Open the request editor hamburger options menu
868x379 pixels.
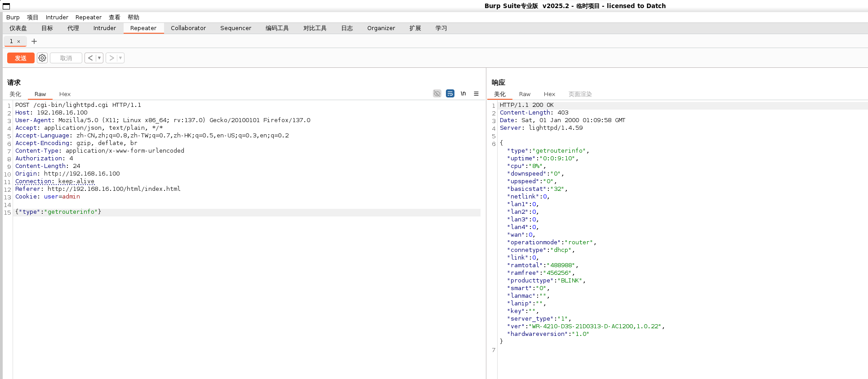click(476, 94)
